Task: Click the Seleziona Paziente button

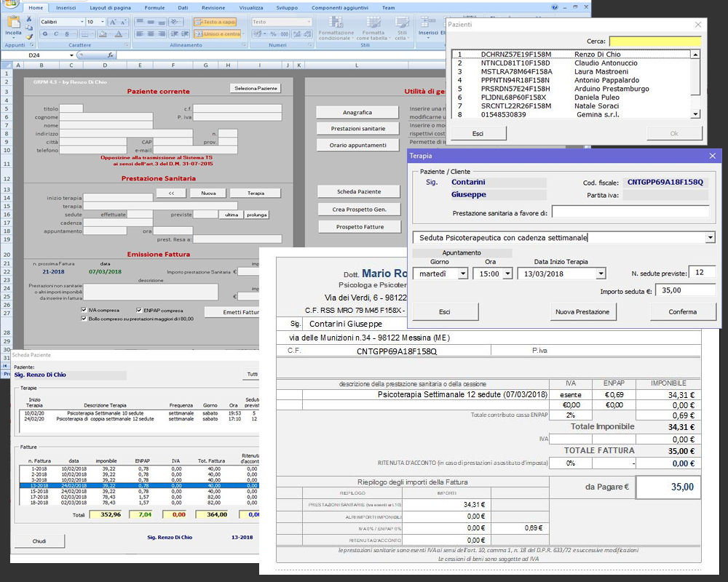Action: coord(256,88)
